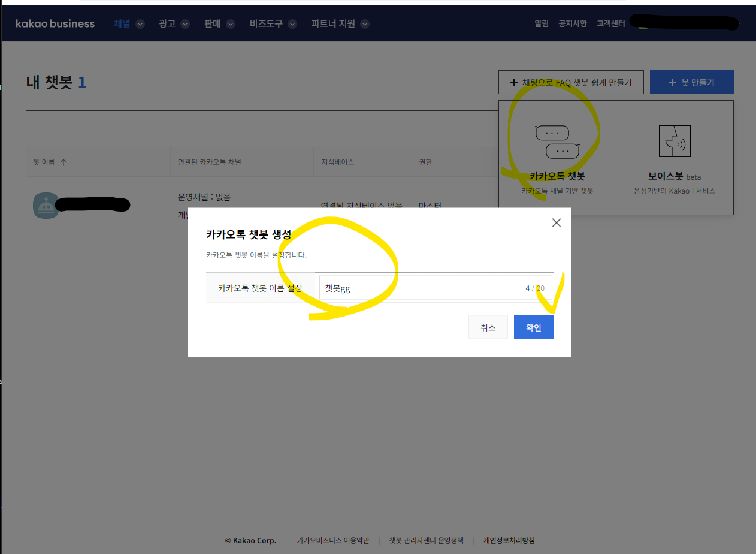Expand the 비즈도구 dropdown chevron
756x554 pixels.
pyautogui.click(x=292, y=24)
